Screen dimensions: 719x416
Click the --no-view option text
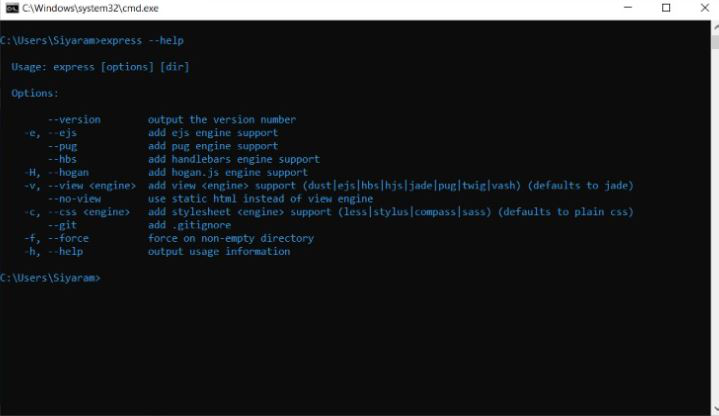click(74, 199)
